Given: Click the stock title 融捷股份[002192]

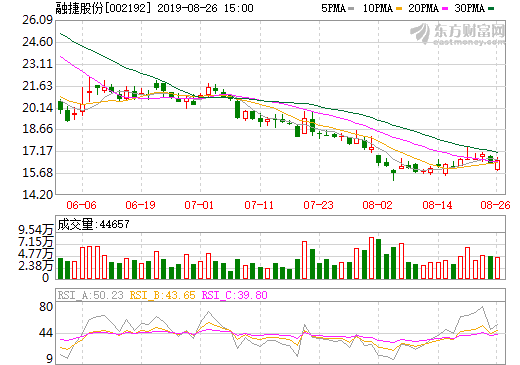Looking at the screenshot, I should pyautogui.click(x=103, y=8).
